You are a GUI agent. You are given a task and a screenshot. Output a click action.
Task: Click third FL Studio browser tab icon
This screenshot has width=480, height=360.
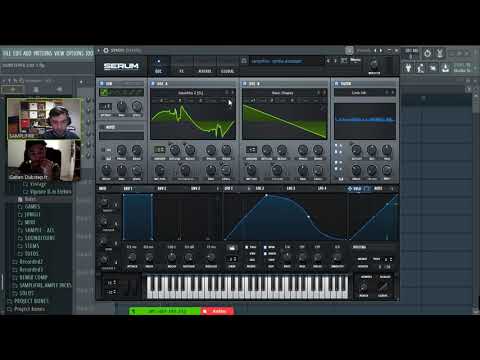pyautogui.click(x=59, y=89)
